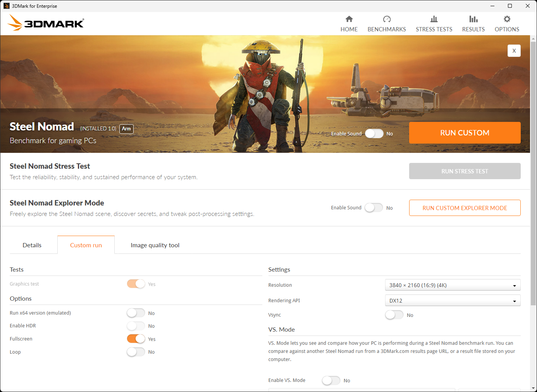Click the scrollbar up arrow

tap(534, 39)
